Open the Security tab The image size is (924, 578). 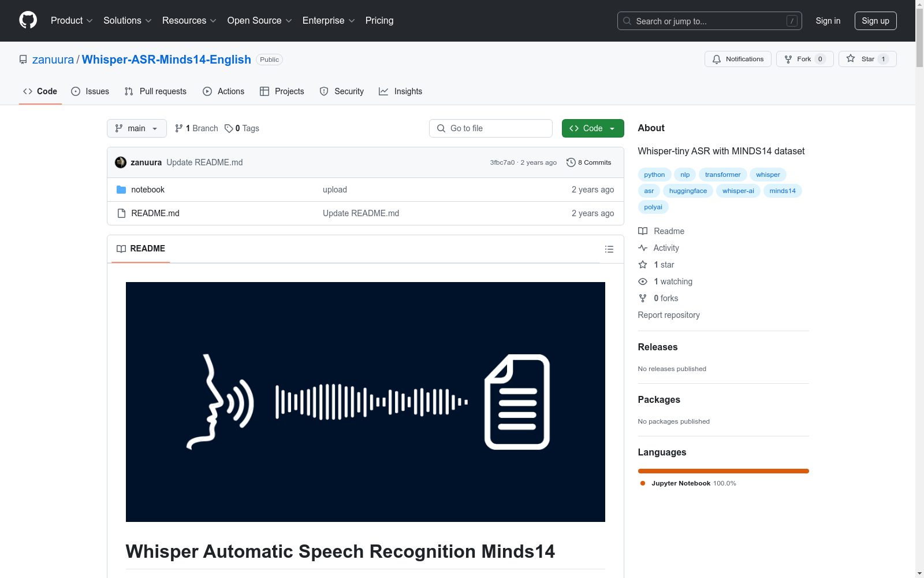[x=342, y=91]
